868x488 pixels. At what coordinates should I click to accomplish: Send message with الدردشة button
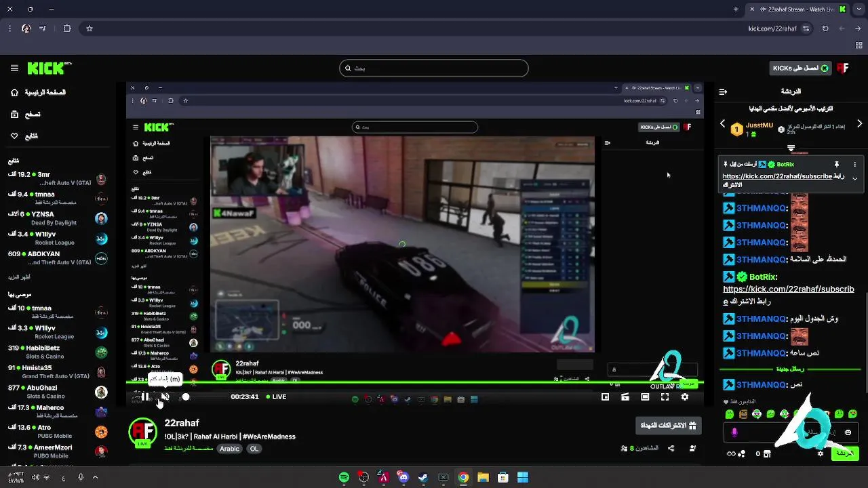coord(845,453)
